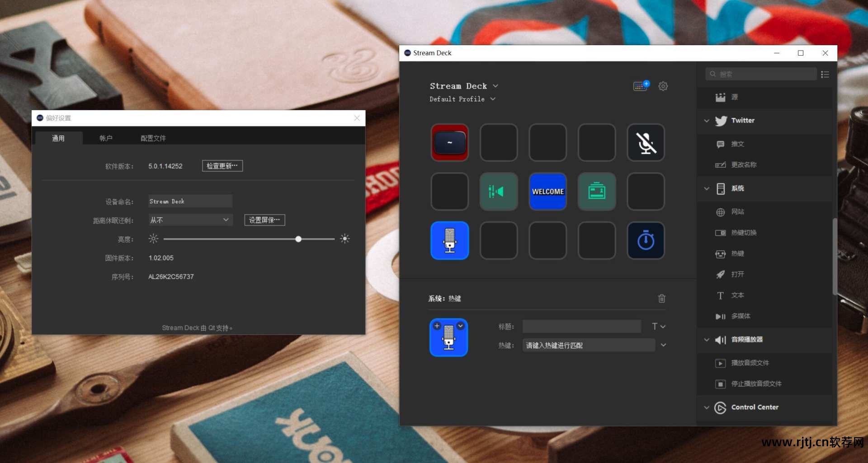
Task: Click the 设备命名 field showing Stream Deck
Action: [x=190, y=201]
